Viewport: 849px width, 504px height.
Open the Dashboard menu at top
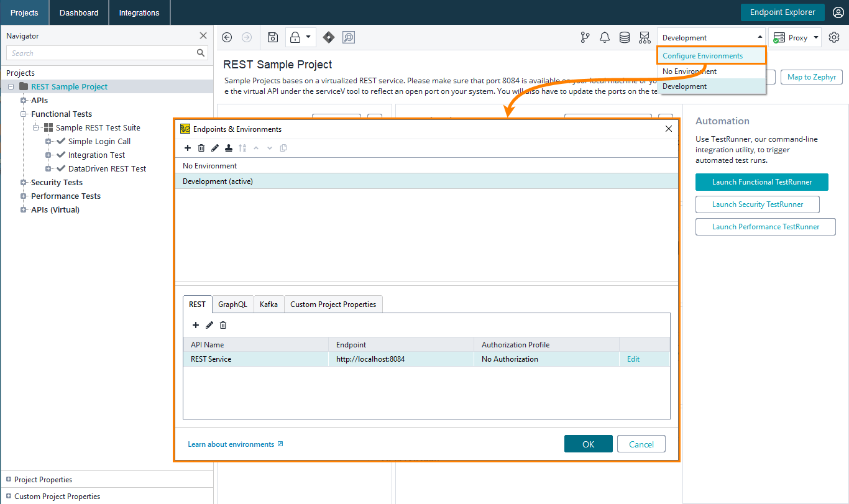tap(78, 12)
